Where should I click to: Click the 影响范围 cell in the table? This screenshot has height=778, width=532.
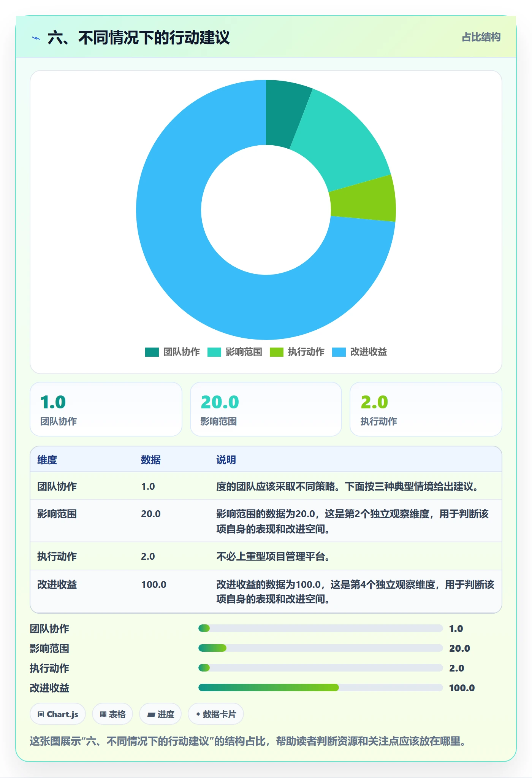click(57, 514)
